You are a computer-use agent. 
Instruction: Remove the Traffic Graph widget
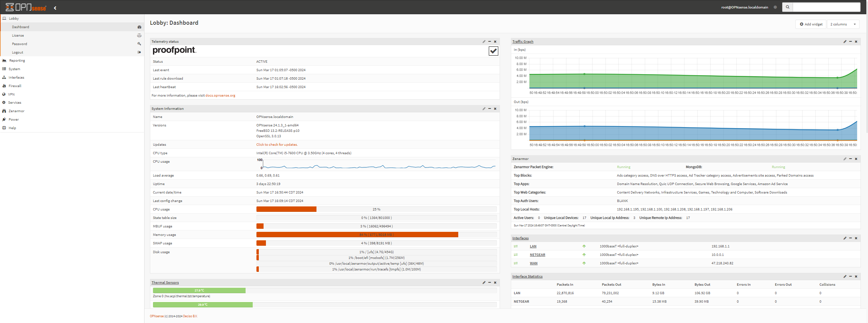coord(856,42)
